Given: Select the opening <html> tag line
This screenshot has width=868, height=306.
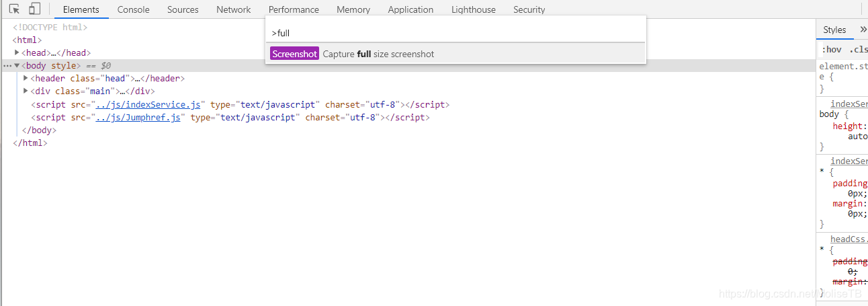Looking at the screenshot, I should (27, 40).
